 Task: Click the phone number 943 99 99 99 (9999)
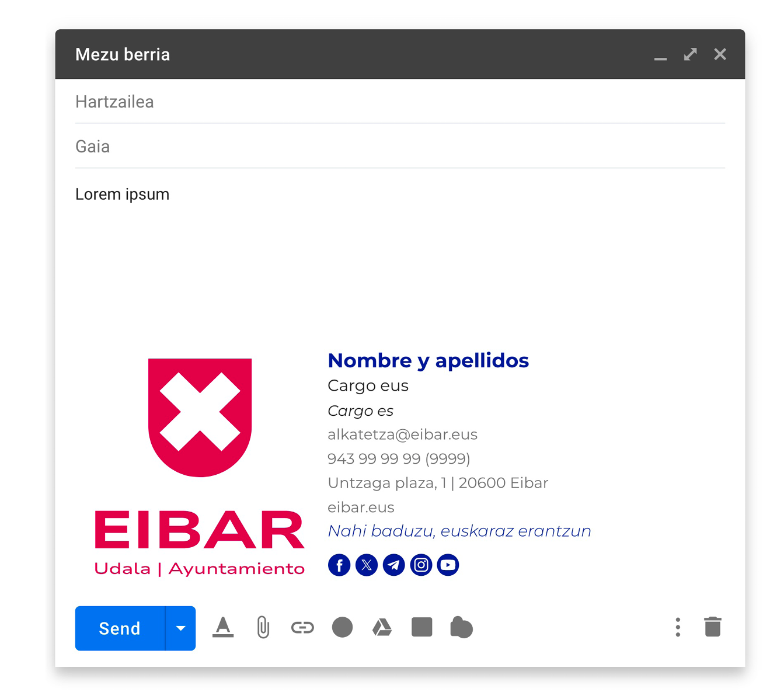[x=399, y=458]
